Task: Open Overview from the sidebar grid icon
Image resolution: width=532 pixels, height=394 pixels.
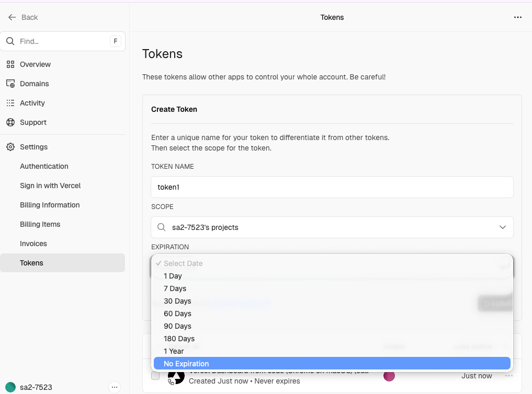Action: (10, 64)
